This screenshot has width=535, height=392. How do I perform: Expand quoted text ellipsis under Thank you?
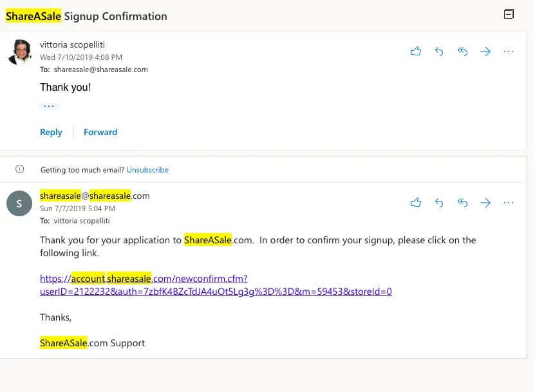[49, 106]
